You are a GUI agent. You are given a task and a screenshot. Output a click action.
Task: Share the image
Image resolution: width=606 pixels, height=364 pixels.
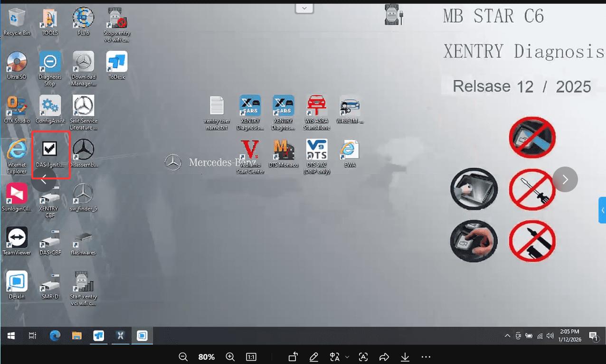pyautogui.click(x=384, y=357)
